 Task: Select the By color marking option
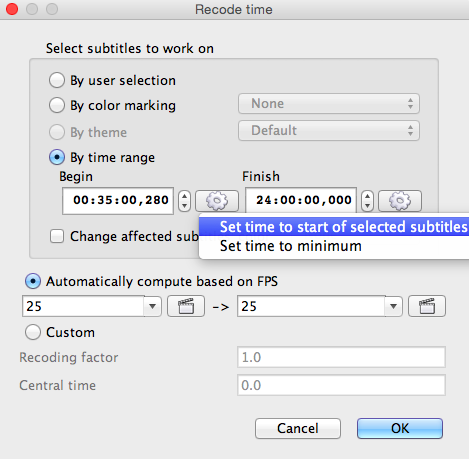pyautogui.click(x=57, y=105)
